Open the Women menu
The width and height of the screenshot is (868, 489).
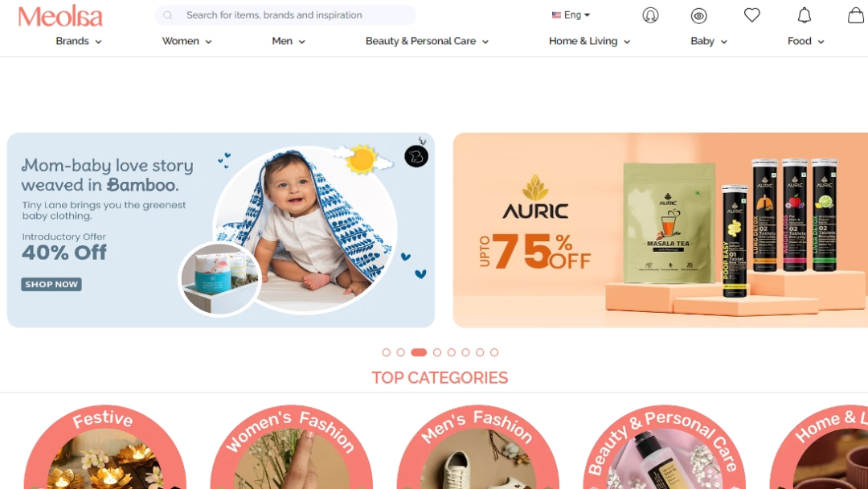pyautogui.click(x=186, y=41)
